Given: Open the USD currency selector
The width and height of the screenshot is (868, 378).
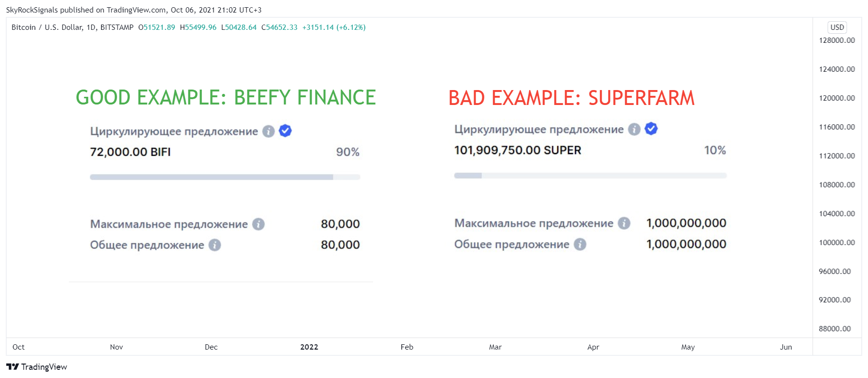Looking at the screenshot, I should [837, 27].
